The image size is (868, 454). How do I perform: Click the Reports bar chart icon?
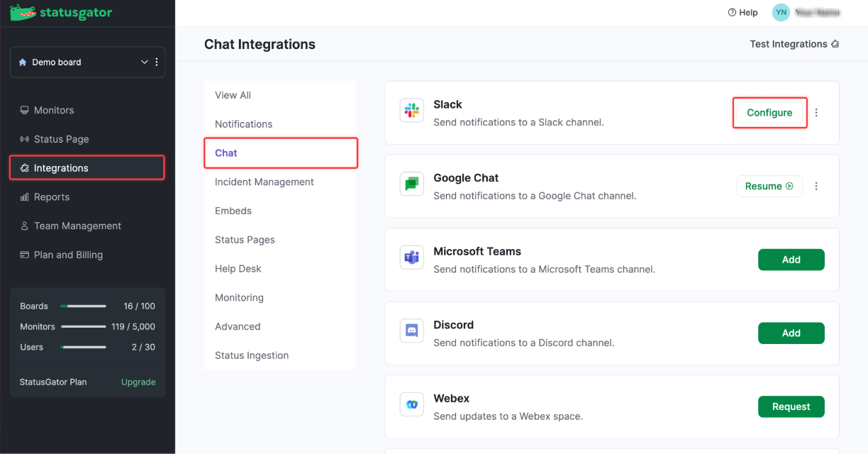25,197
